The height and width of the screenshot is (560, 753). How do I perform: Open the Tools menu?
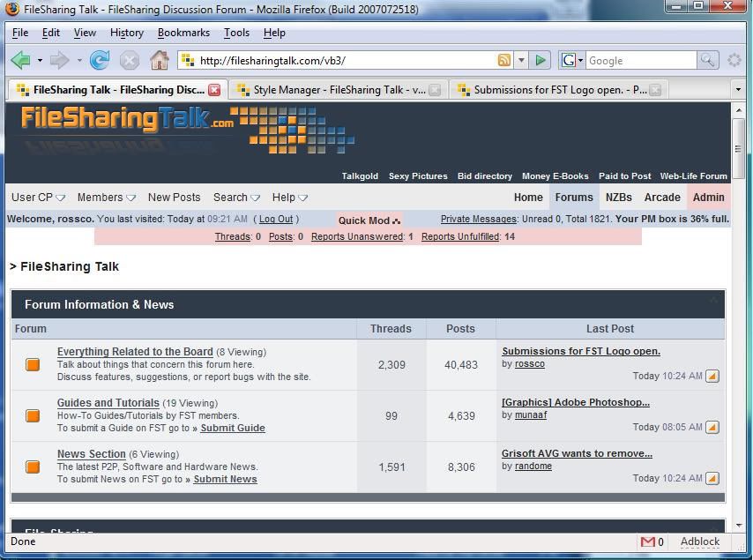point(237,33)
